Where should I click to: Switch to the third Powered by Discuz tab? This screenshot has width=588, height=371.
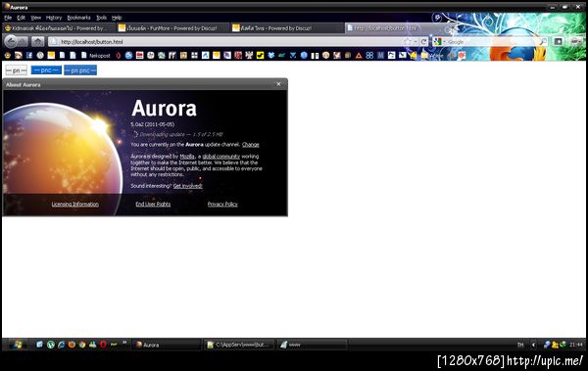pyautogui.click(x=286, y=28)
